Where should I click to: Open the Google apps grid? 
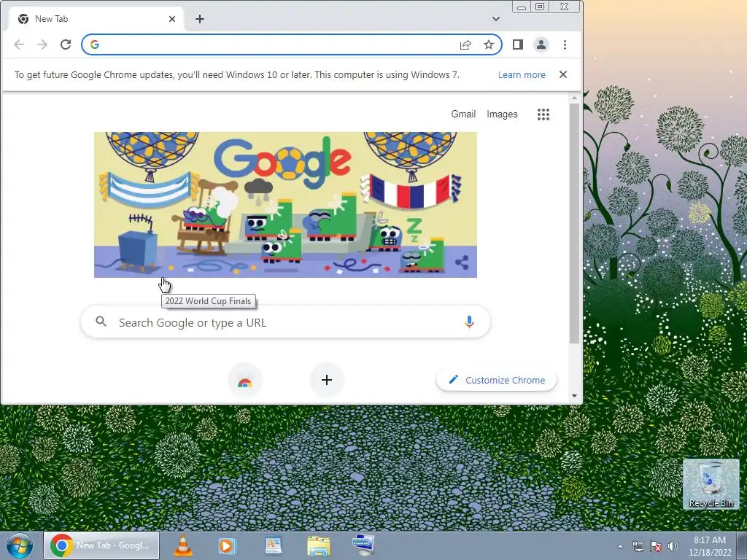point(543,114)
